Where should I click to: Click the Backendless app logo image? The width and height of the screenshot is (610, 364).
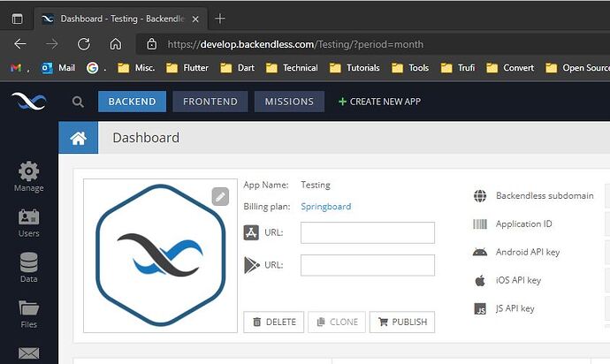tap(160, 255)
